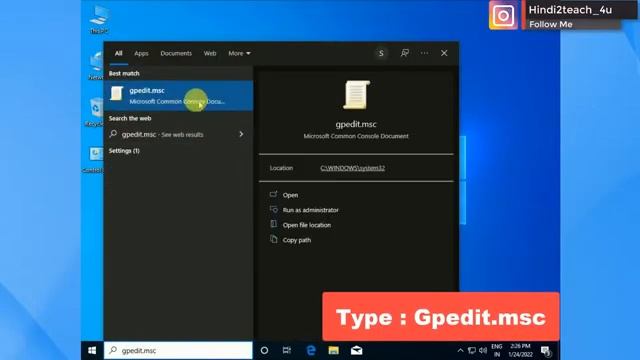Open the notification center icon

546,351
